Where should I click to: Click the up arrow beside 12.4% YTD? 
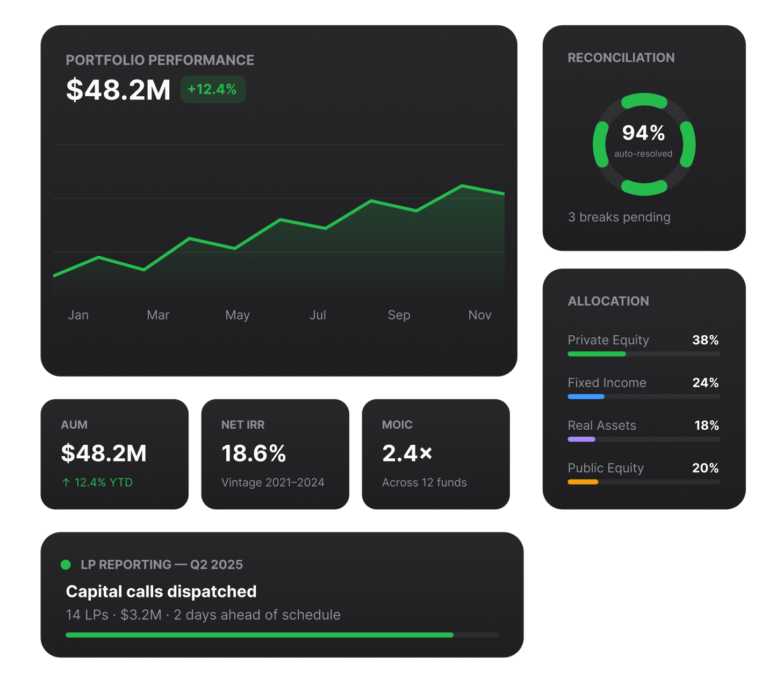tap(66, 482)
